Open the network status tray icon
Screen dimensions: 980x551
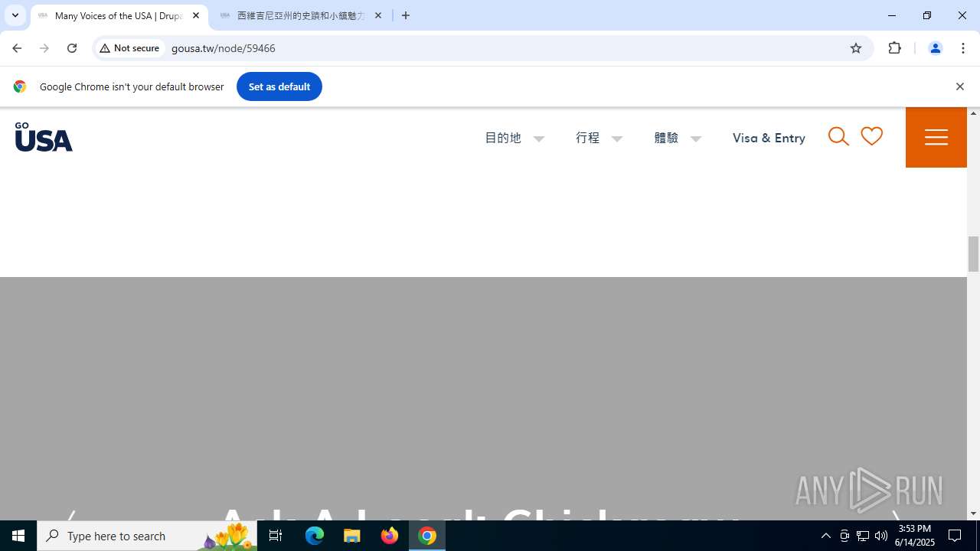click(863, 536)
